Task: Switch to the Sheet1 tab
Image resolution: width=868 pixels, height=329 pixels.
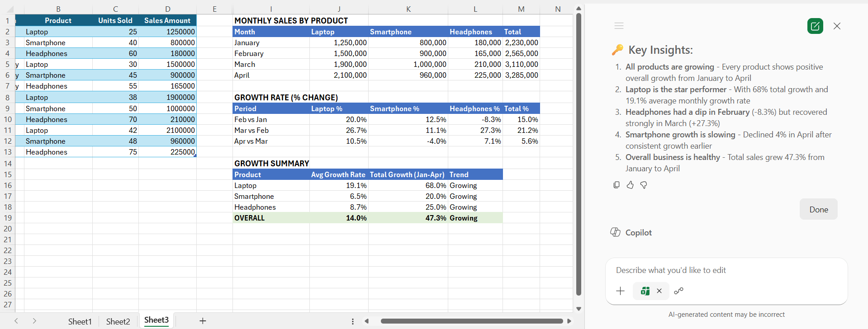Action: pos(80,321)
